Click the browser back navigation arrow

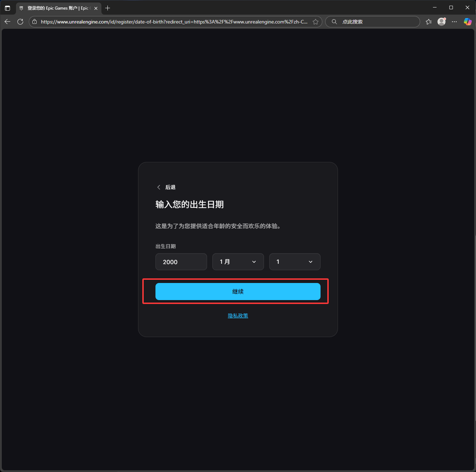pyautogui.click(x=7, y=22)
